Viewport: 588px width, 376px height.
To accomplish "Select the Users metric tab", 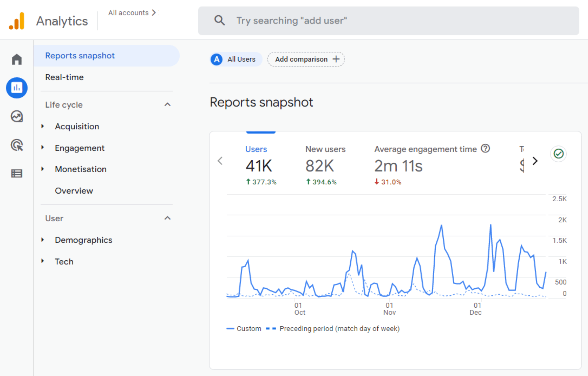I will 261,165.
